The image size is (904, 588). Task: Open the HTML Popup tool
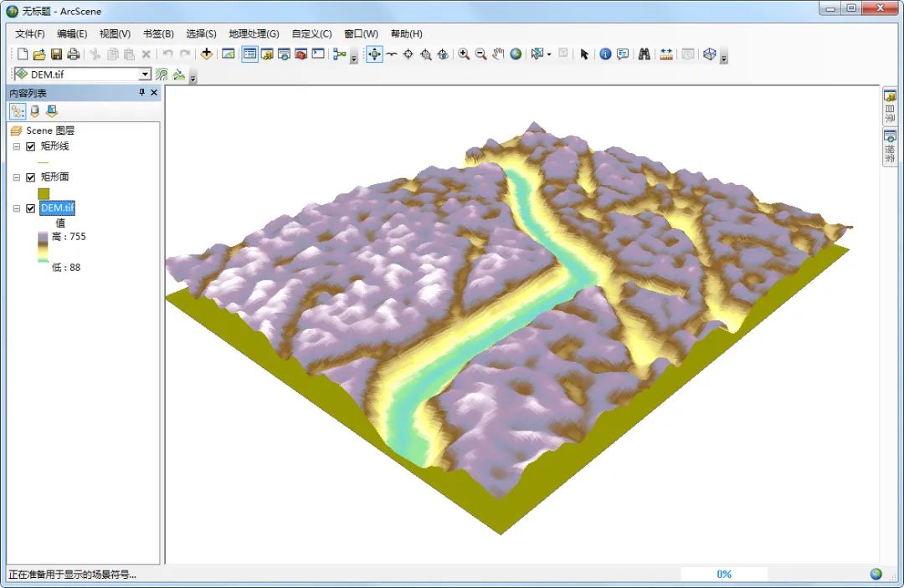pyautogui.click(x=623, y=54)
